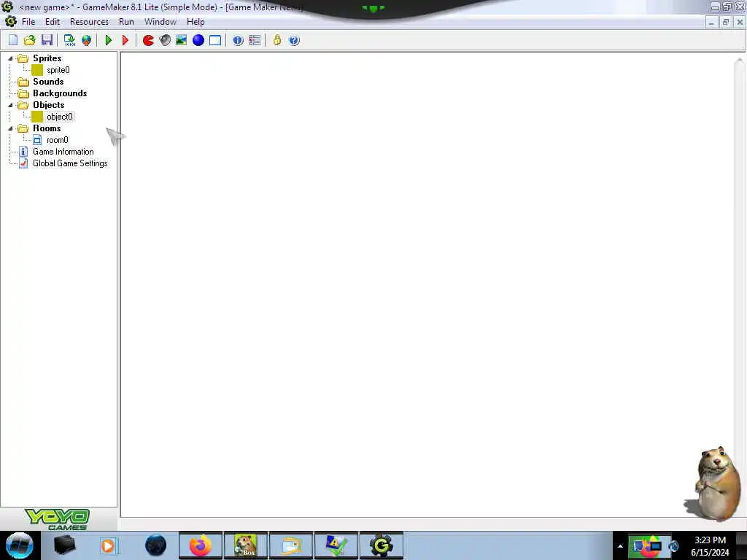
Task: Select room0 in resource tree
Action: click(x=57, y=140)
